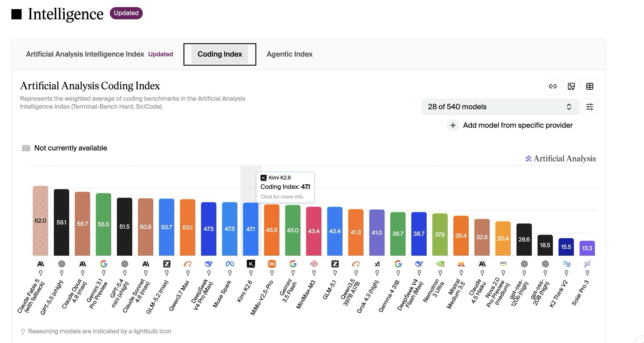Click the OpenAI logo under GPT-5.5 (xhigh)
644x343 pixels.
[61, 264]
